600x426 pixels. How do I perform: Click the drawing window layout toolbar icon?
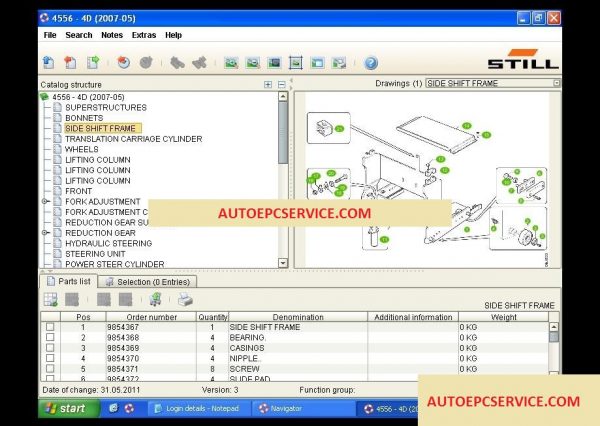pos(317,63)
